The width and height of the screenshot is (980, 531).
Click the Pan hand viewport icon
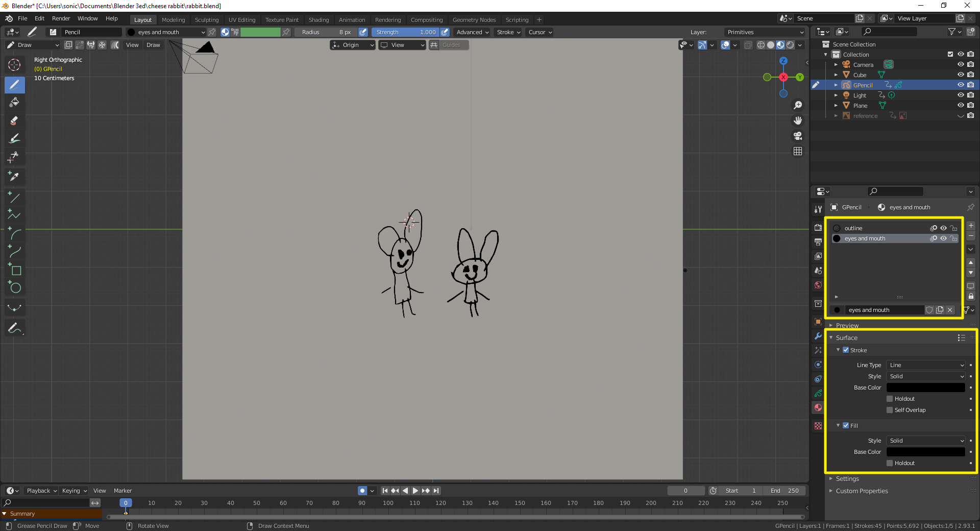coord(798,120)
